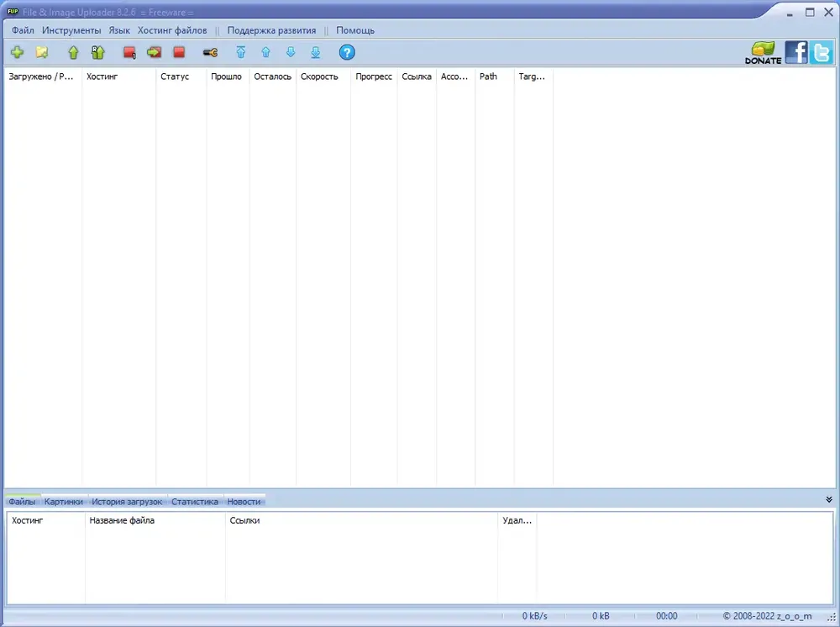Click the blue move down arrow icon
The image size is (840, 627).
[291, 52]
